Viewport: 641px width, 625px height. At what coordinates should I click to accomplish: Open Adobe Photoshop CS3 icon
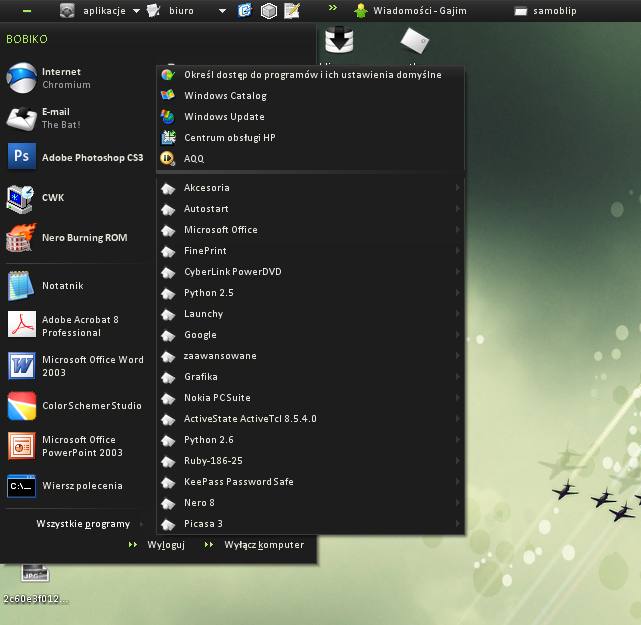pyautogui.click(x=22, y=156)
